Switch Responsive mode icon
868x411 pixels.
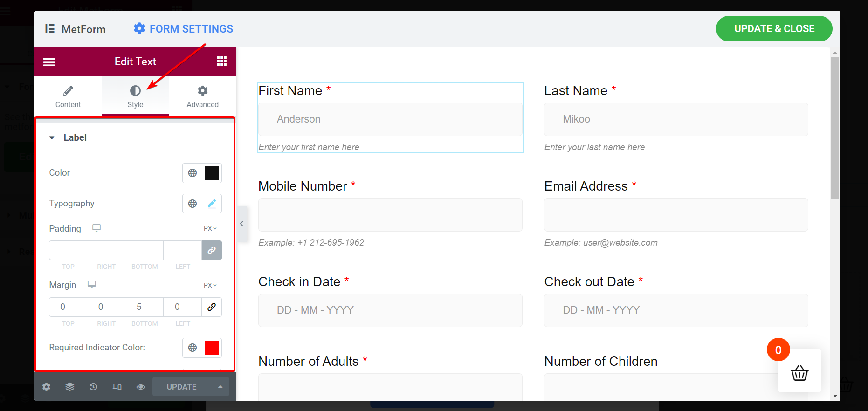click(117, 387)
